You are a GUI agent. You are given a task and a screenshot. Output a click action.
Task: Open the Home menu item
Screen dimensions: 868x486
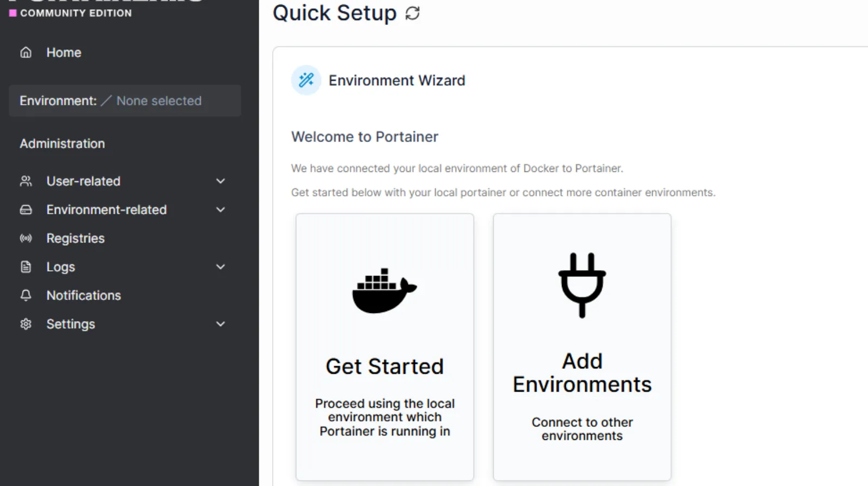(x=63, y=53)
